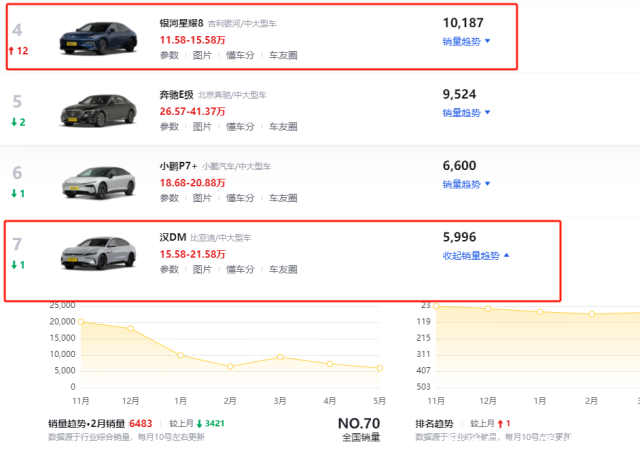Open 懂车分 for 小鹏P7+
640x459 pixels.
tap(240, 199)
